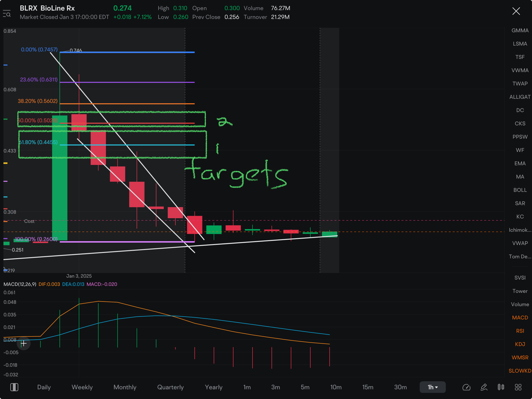Enable the GMMA indicator

[x=520, y=31]
